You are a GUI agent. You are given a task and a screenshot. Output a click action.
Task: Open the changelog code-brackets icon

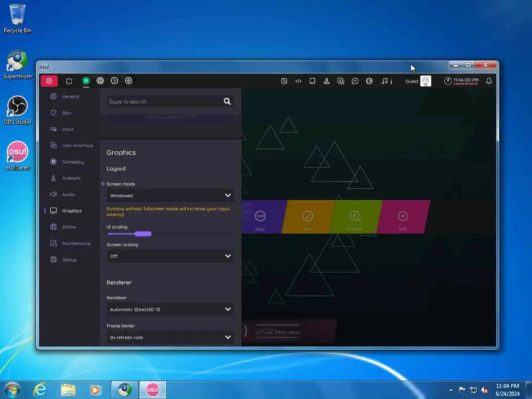[298, 81]
